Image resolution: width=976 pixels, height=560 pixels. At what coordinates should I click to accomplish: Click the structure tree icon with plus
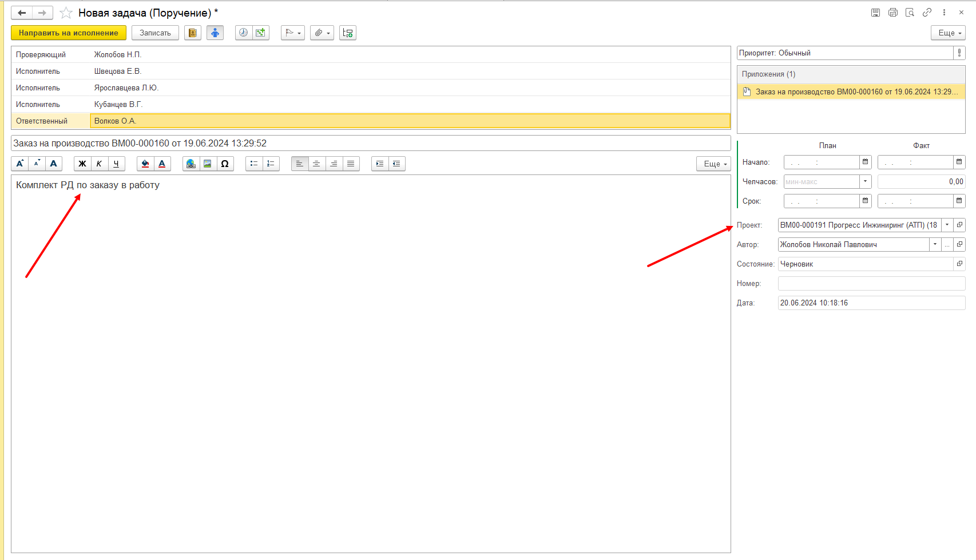click(348, 33)
